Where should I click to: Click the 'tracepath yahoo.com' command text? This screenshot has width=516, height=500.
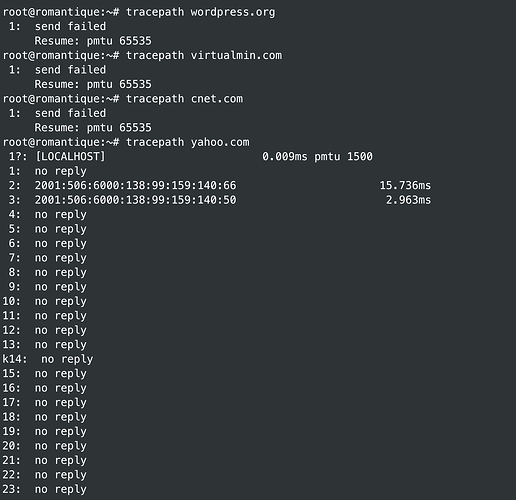187,142
